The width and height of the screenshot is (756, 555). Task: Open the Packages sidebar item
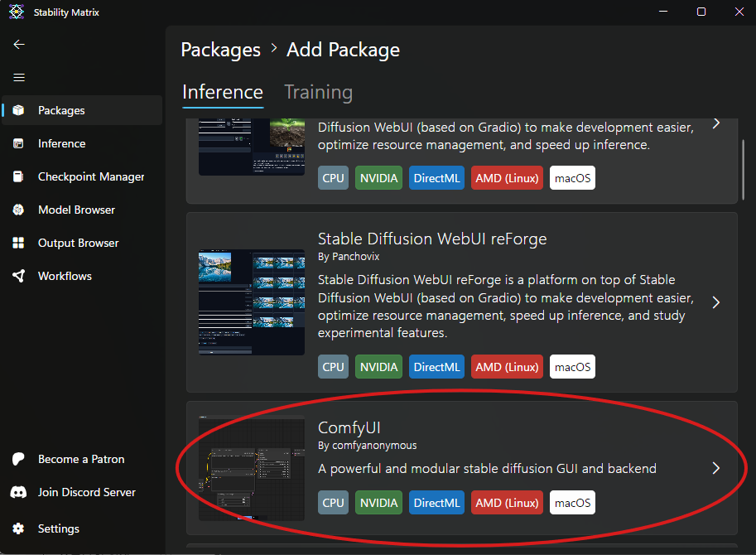coord(83,110)
